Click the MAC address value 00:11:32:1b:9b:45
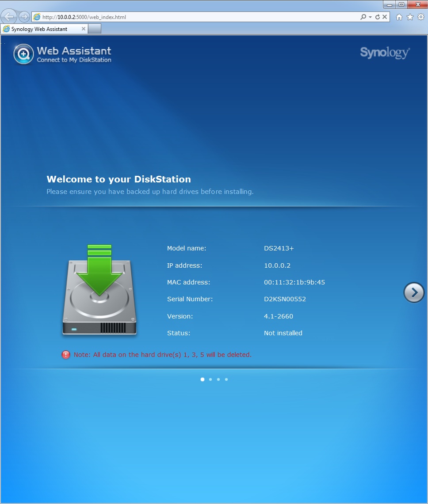Image resolution: width=428 pixels, height=504 pixels. point(294,282)
